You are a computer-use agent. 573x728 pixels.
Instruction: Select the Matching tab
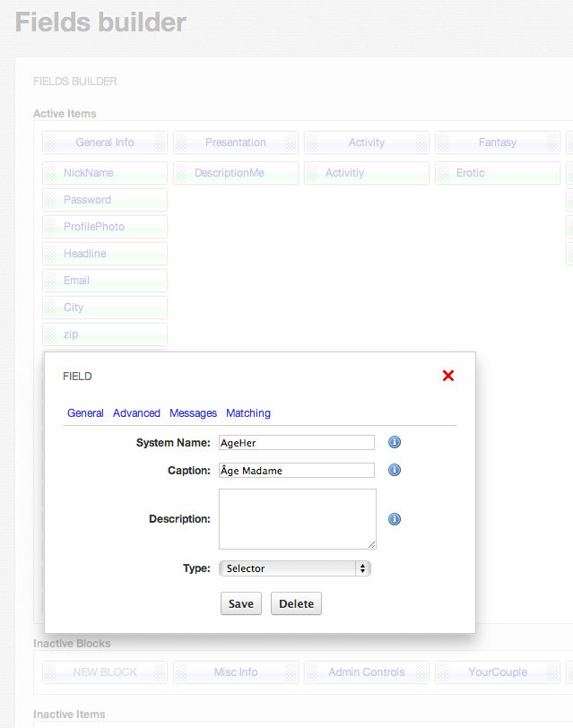coord(248,413)
